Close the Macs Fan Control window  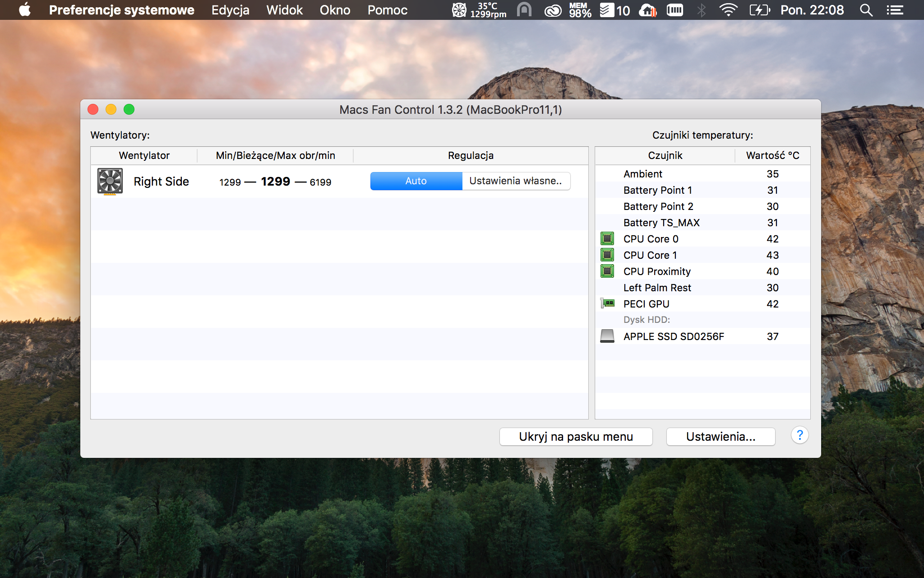(x=93, y=109)
